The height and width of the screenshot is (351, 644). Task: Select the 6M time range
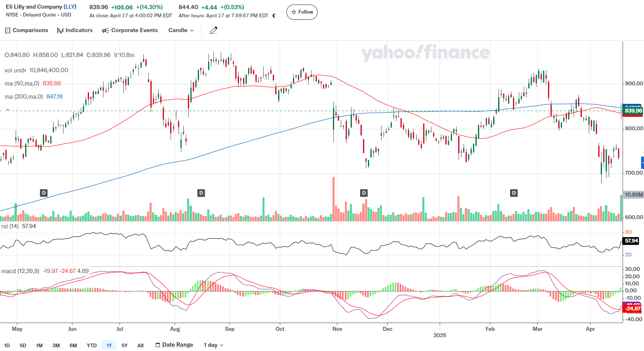point(73,345)
